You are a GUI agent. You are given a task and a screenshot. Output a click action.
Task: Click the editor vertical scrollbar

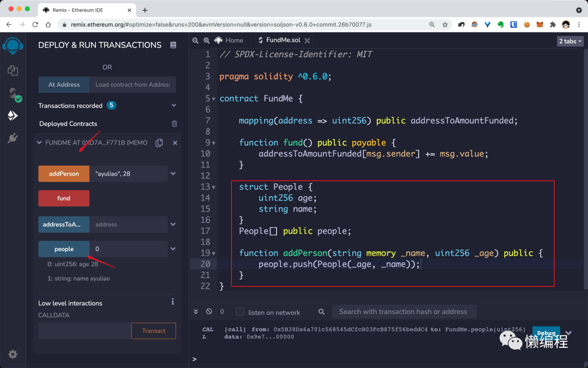coord(585,169)
